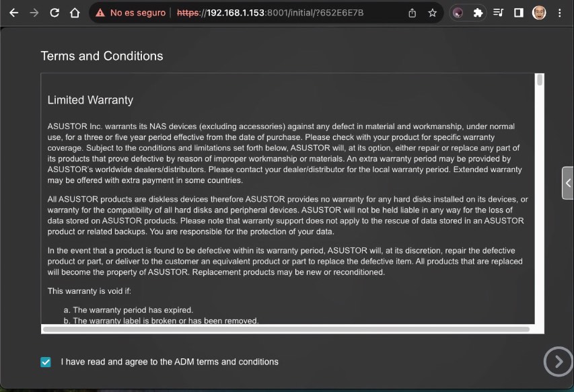The image size is (574, 392).
Task: Click the URL in the address bar
Action: [270, 13]
